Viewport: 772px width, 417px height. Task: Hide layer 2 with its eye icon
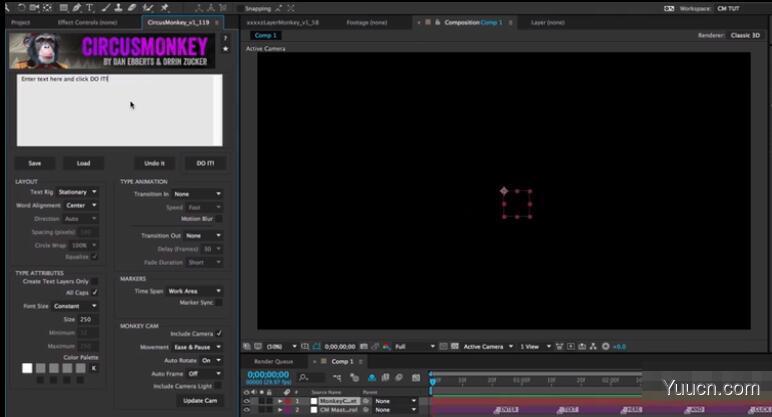(x=247, y=410)
